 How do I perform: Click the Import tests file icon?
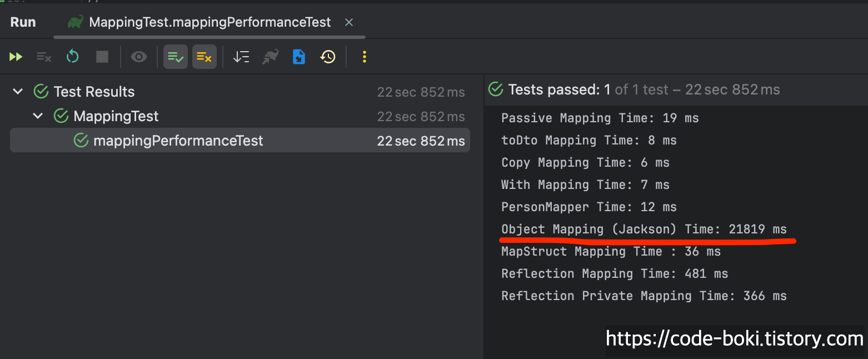click(x=299, y=57)
